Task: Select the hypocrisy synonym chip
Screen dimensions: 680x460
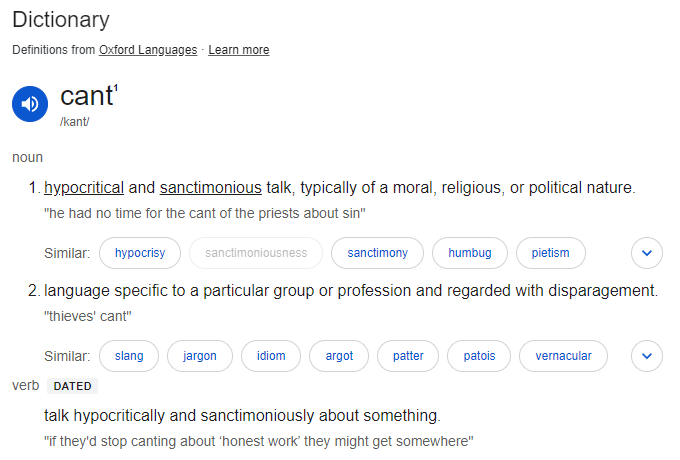Action: [140, 253]
